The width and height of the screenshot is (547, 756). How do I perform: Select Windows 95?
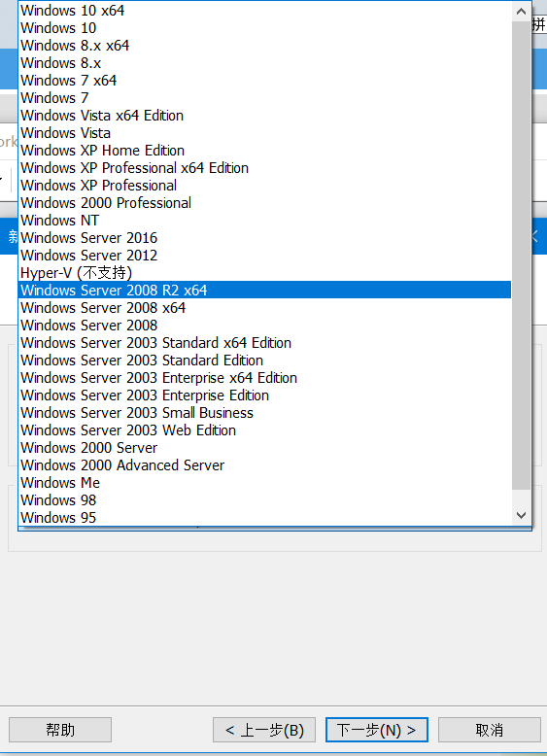pyautogui.click(x=264, y=517)
